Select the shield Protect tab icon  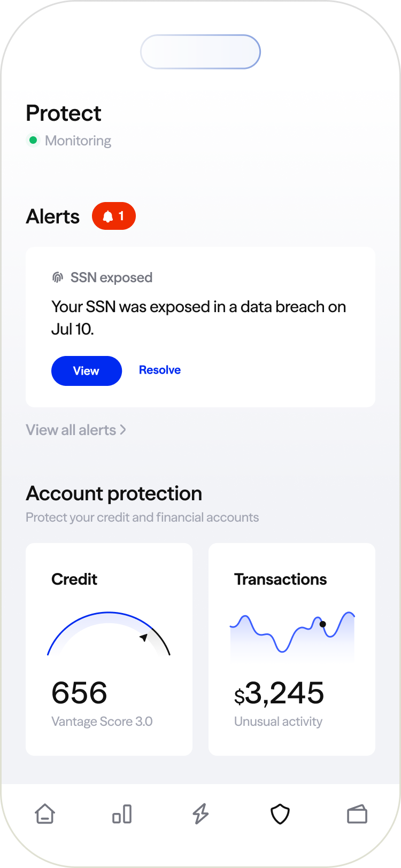280,814
